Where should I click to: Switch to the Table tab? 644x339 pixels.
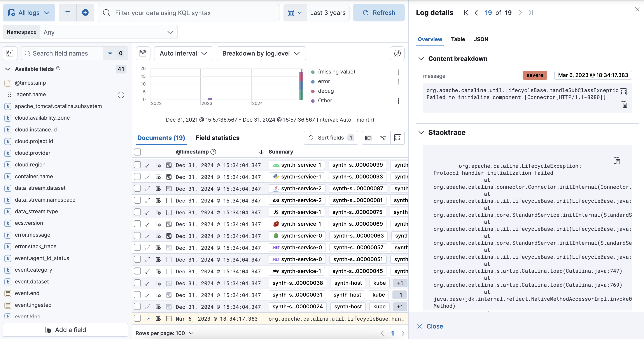[458, 39]
